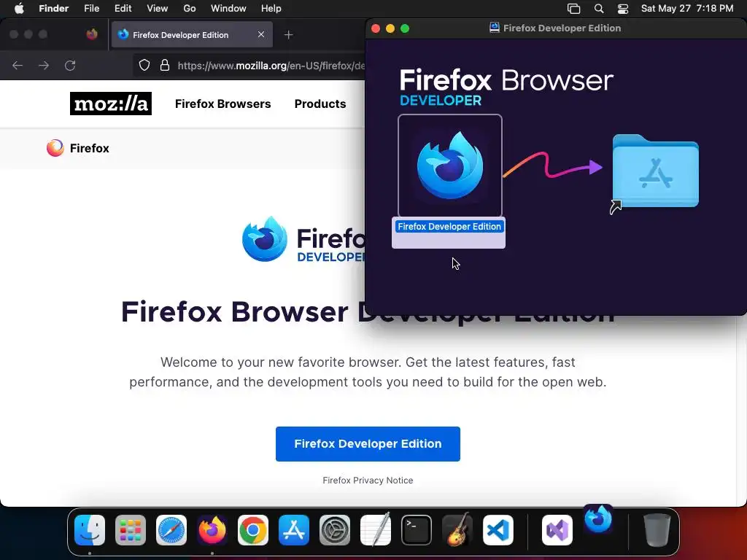
Task: Go forward with the browser forward arrow
Action: (44, 65)
